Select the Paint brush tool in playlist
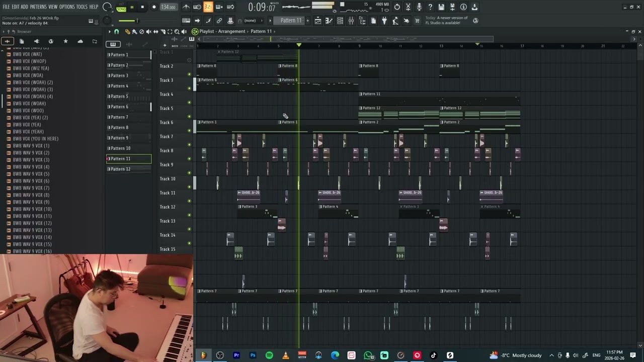 (x=134, y=32)
